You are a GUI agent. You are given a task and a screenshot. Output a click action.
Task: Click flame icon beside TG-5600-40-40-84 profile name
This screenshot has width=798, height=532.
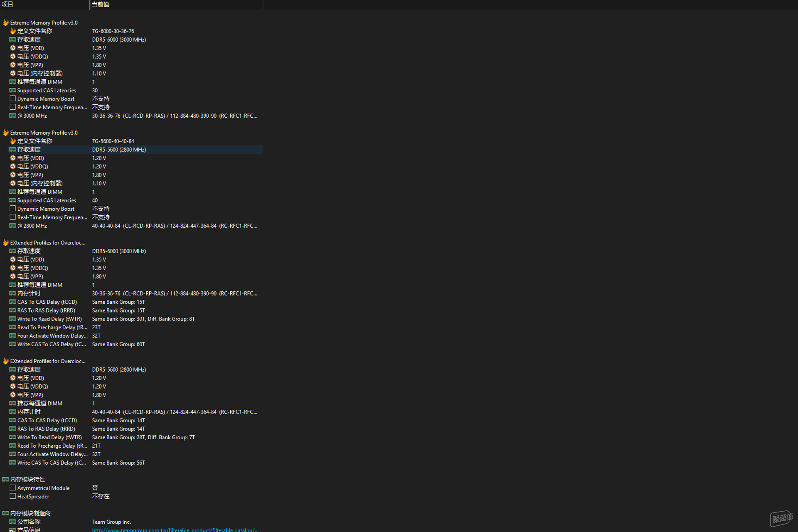click(13, 141)
